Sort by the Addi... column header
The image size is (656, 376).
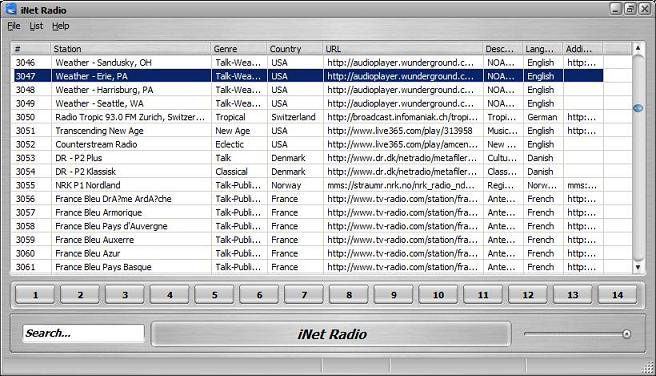click(x=583, y=49)
